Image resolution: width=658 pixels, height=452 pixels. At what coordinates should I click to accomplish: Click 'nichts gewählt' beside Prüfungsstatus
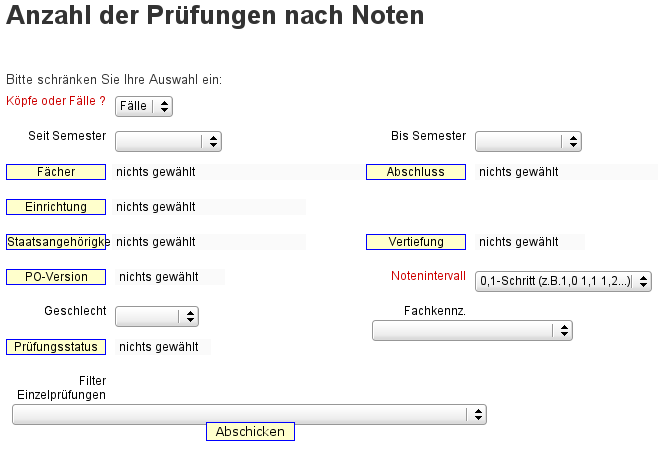click(159, 347)
